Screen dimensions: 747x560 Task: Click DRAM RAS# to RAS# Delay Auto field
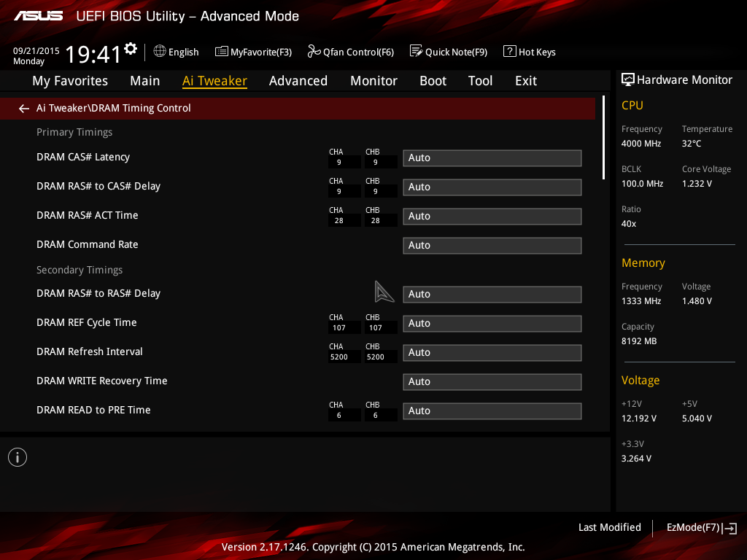tap(492, 295)
